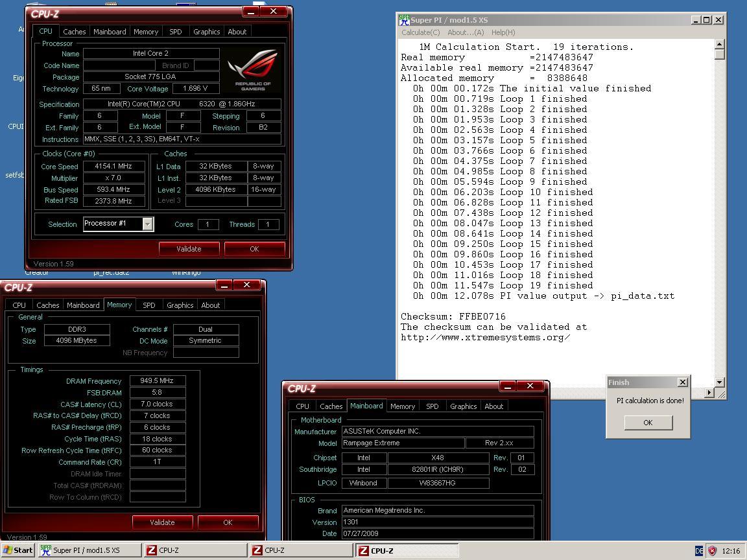Viewport: 747px width, 560px height.
Task: Click the 12:16 system clock
Action: coord(731,551)
